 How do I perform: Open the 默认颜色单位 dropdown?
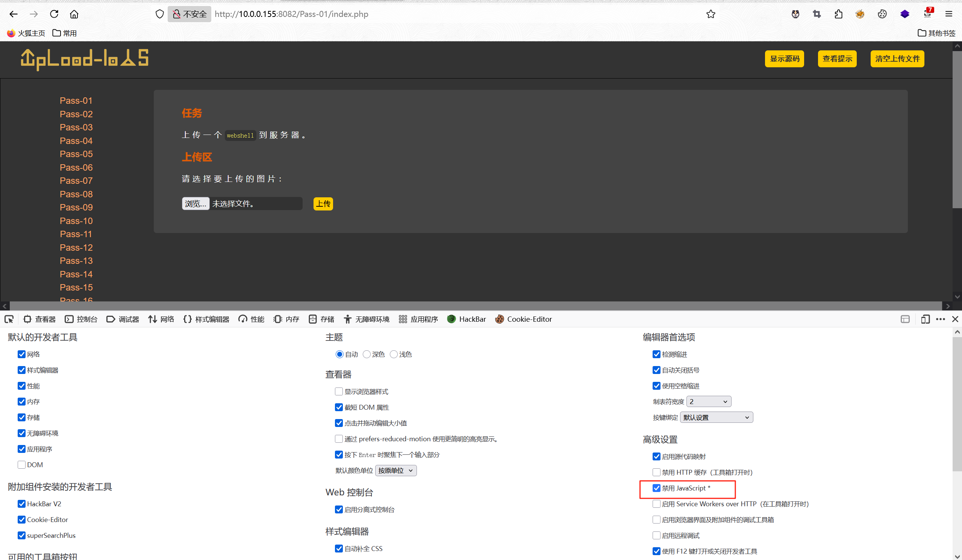point(395,471)
